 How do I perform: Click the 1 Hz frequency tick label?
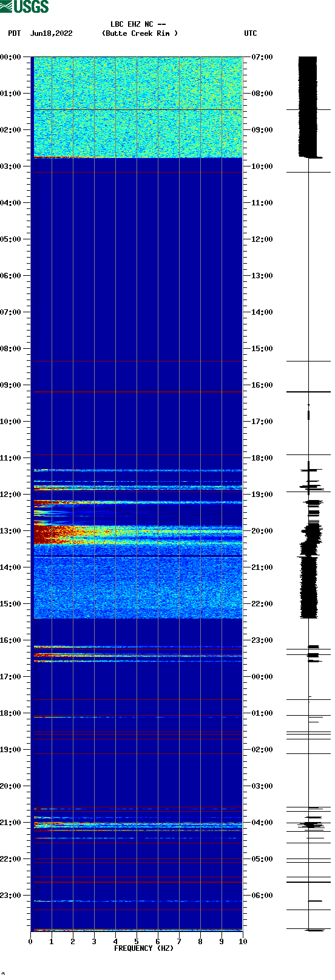(x=52, y=942)
